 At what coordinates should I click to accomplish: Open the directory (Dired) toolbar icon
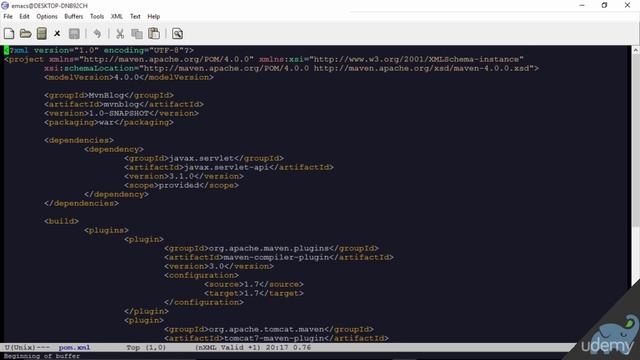pos(42,33)
